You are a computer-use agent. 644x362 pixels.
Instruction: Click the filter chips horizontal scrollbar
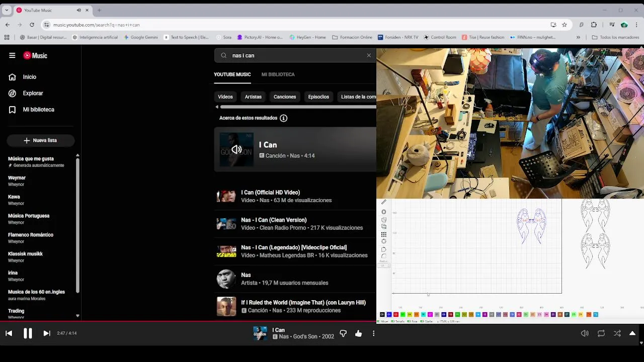click(x=298, y=107)
